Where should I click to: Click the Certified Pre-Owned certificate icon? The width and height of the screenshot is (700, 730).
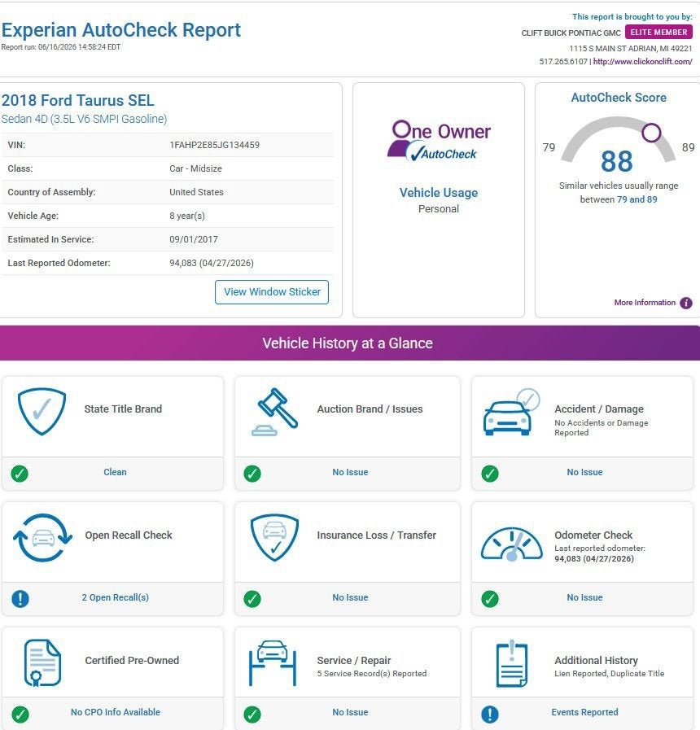(42, 662)
